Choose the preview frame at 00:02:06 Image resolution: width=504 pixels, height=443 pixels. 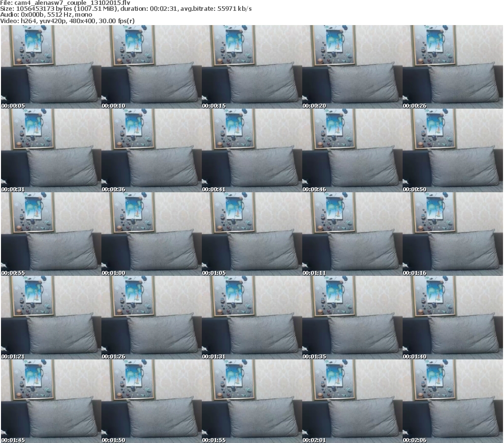[x=453, y=401]
